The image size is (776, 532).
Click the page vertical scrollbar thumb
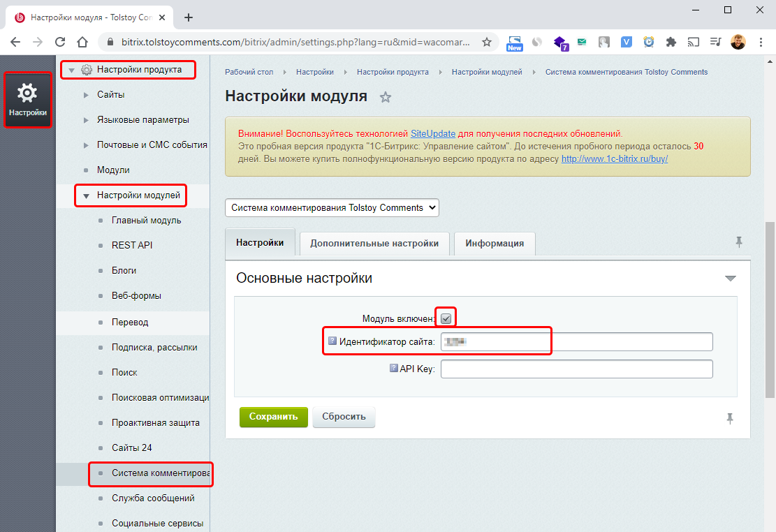770,310
